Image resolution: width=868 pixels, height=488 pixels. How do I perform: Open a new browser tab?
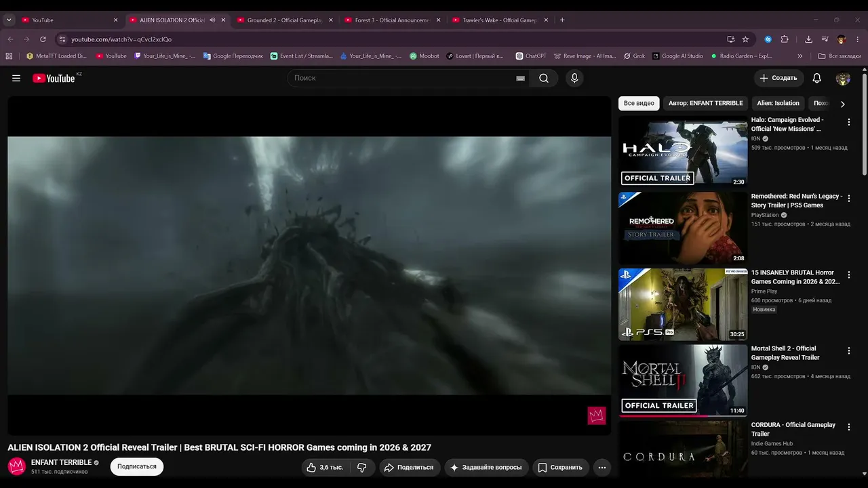click(562, 20)
